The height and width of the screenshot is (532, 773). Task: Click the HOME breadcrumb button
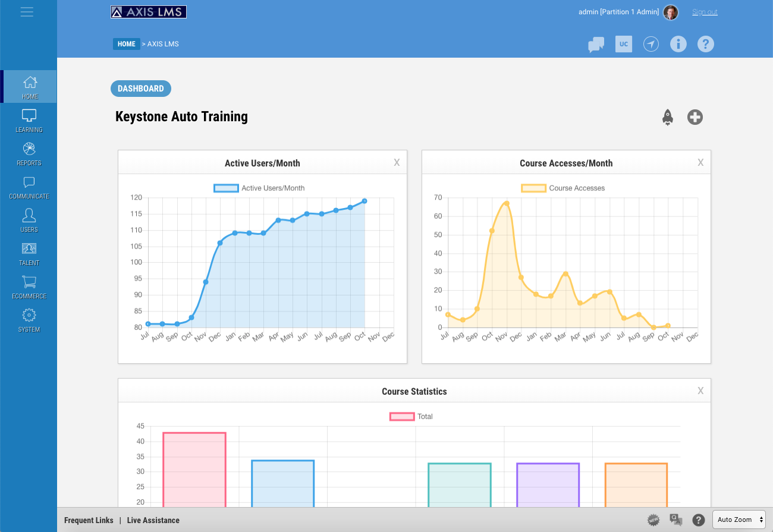coord(126,44)
